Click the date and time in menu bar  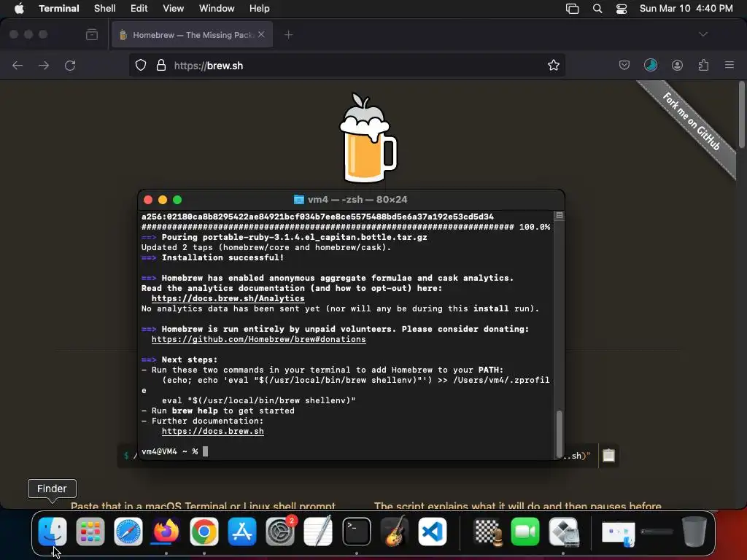point(686,9)
